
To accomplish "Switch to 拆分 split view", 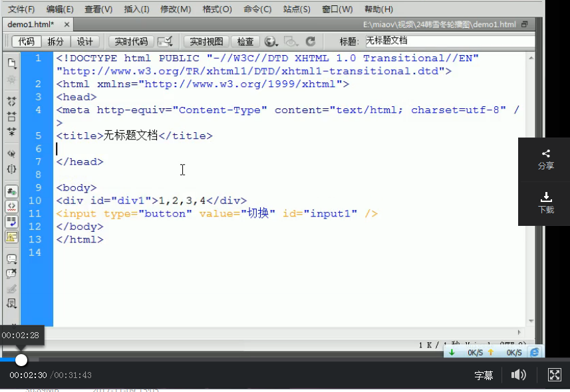I will [x=56, y=41].
